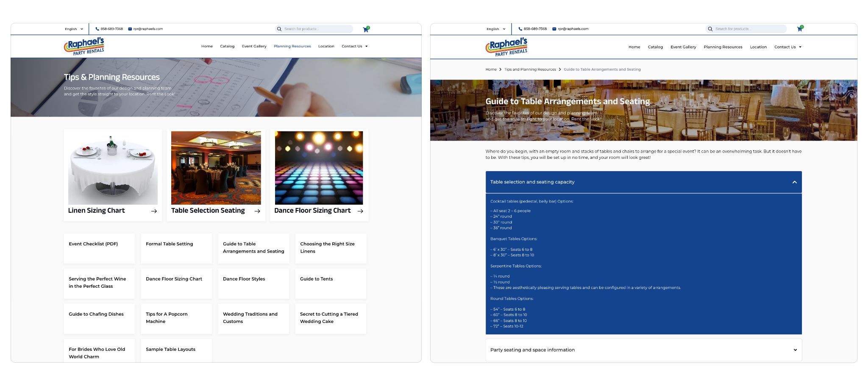868x386 pixels.
Task: Collapse the Table selection and seating capacity section
Action: [x=794, y=182]
